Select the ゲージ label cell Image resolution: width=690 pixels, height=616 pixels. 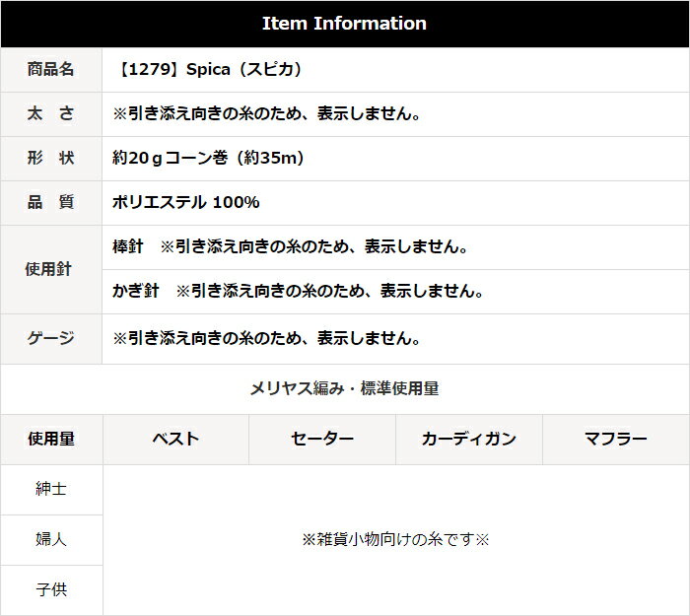click(51, 339)
